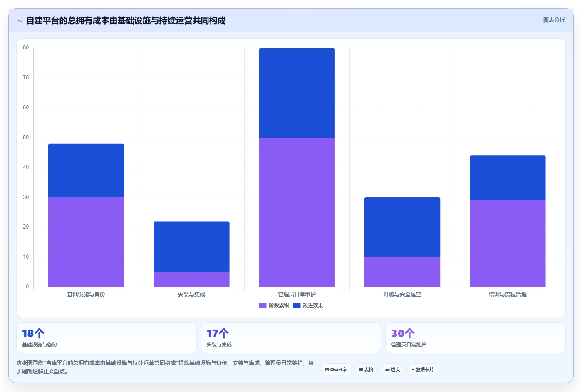This screenshot has width=582, height=392.
Task: Select the 表格 tag chip
Action: (366, 370)
